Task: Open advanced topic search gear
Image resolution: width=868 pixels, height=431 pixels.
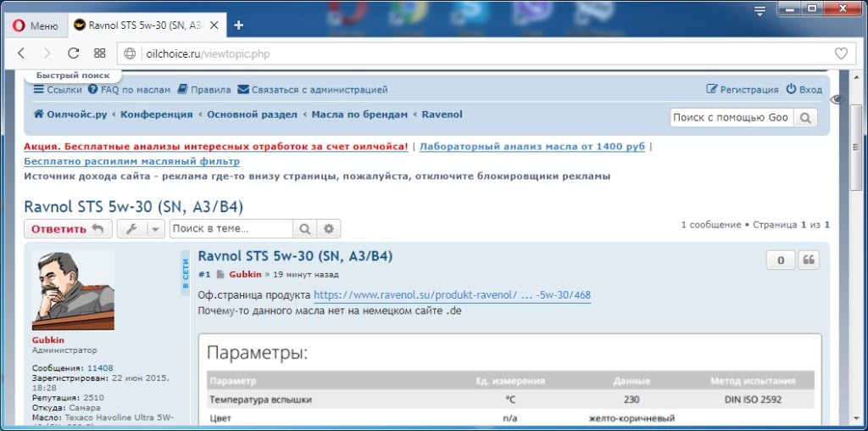Action: [329, 229]
